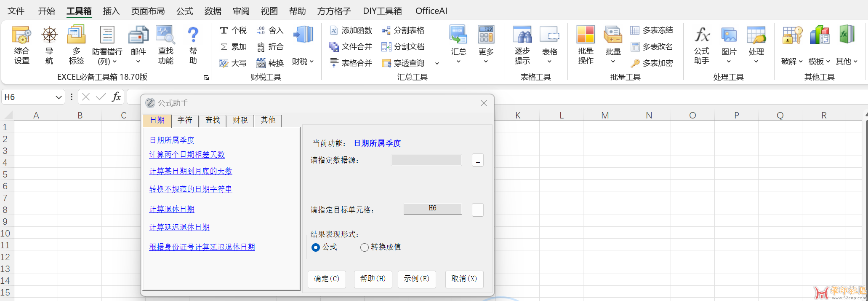868x301 pixels.
Task: Click the 逐步提示 binoculars icon
Action: pyautogui.click(x=522, y=45)
